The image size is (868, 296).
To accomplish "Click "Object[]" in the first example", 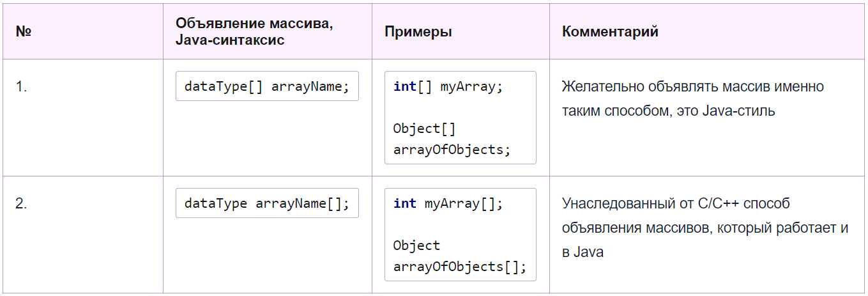I will click(425, 129).
